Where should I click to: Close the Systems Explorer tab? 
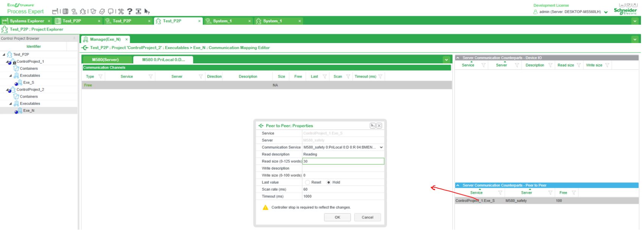point(49,21)
